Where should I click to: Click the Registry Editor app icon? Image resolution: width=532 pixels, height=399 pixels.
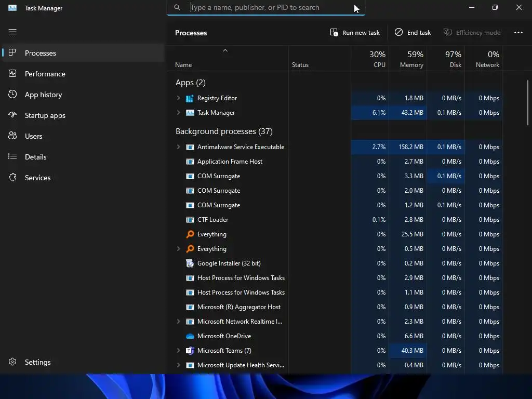coord(190,98)
